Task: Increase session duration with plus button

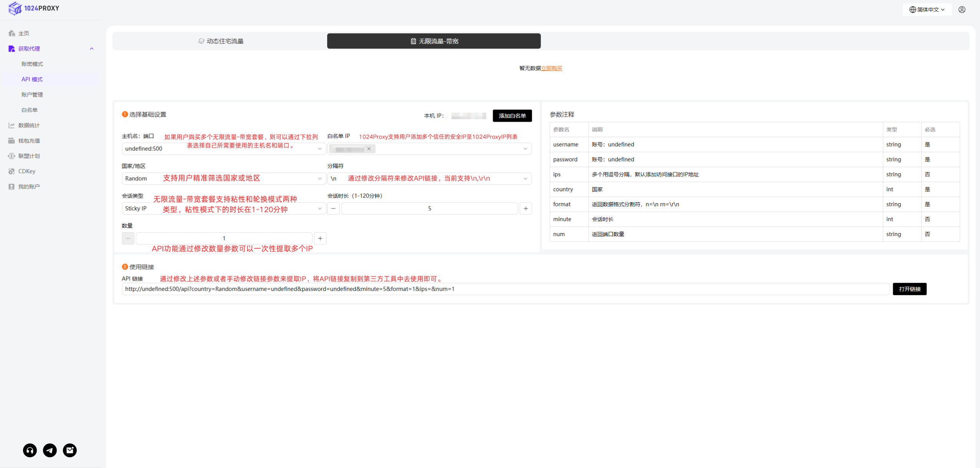Action: [x=526, y=208]
